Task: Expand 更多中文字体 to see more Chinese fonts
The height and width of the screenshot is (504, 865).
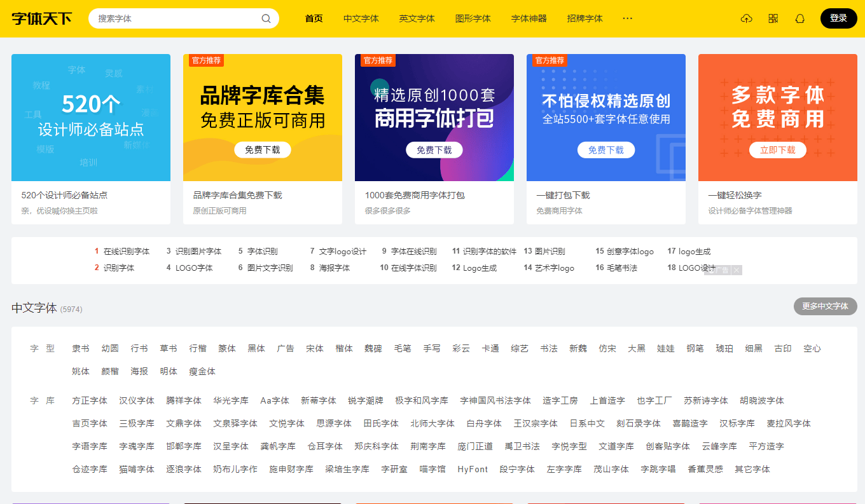Action: click(x=825, y=306)
